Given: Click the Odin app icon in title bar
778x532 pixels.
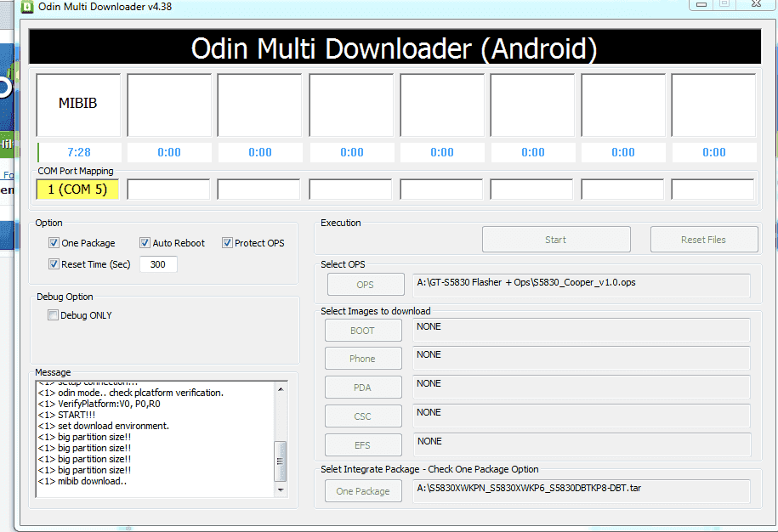Looking at the screenshot, I should [27, 7].
